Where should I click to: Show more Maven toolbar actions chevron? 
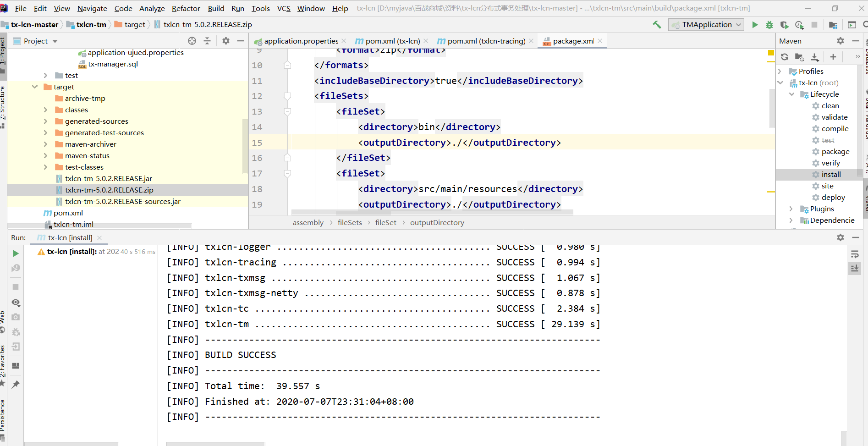(x=857, y=57)
